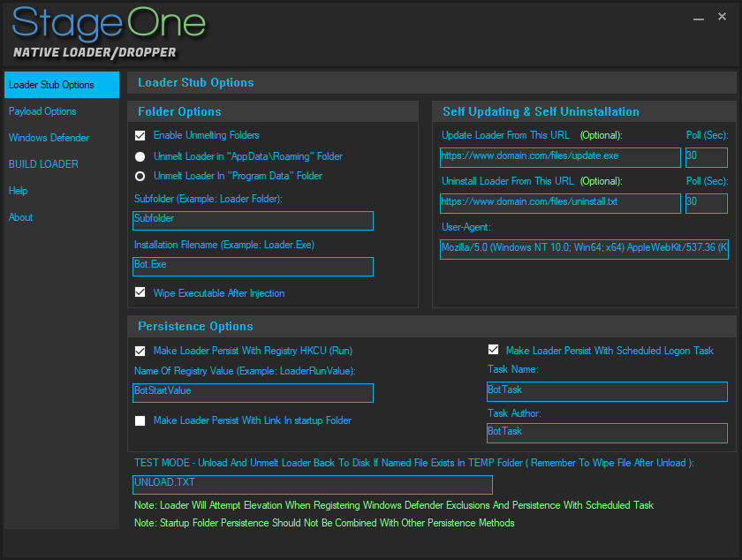Viewport: 742px width, 560px height.
Task: Select the Program Data folder radio button
Action: [x=140, y=176]
